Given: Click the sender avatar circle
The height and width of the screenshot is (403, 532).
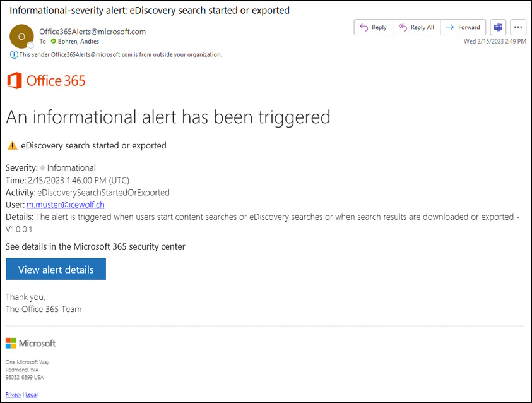Looking at the screenshot, I should coord(21,37).
